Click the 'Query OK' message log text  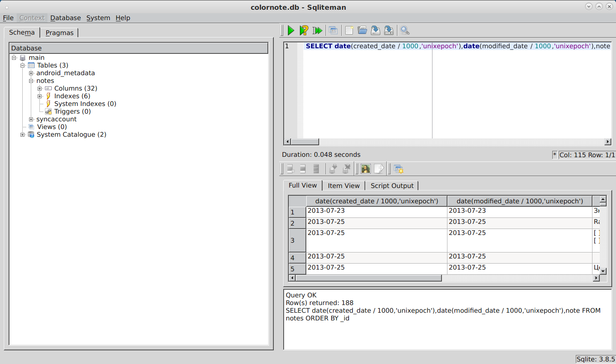pyautogui.click(x=301, y=295)
